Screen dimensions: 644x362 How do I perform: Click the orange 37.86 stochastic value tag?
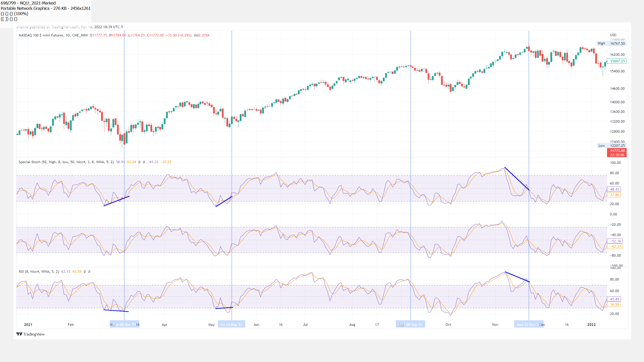(x=614, y=195)
